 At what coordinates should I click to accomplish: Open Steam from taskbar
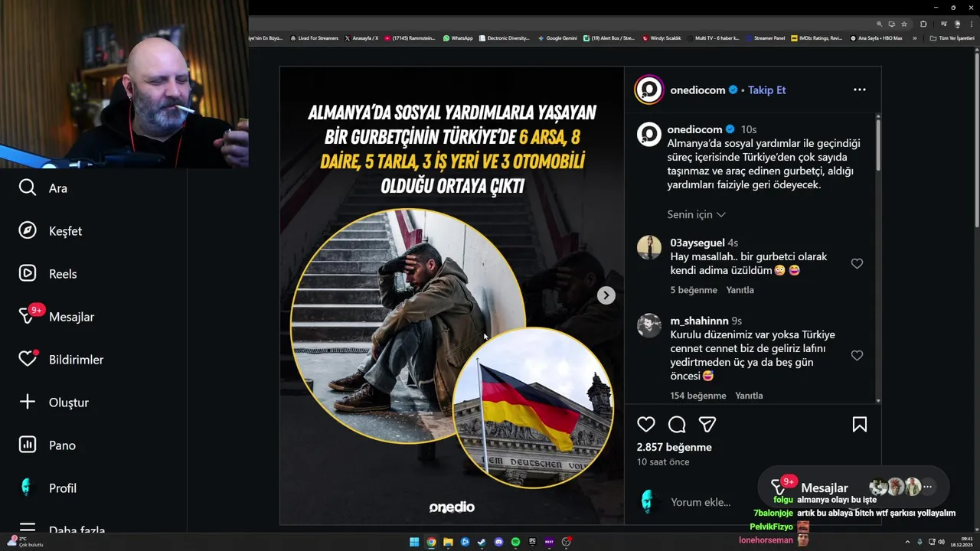tap(482, 542)
